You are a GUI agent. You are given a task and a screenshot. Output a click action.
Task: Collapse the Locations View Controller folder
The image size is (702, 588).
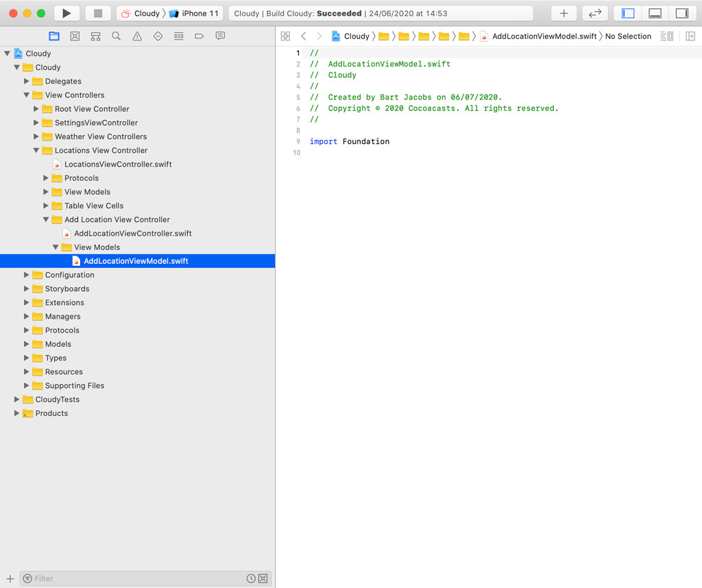(36, 150)
